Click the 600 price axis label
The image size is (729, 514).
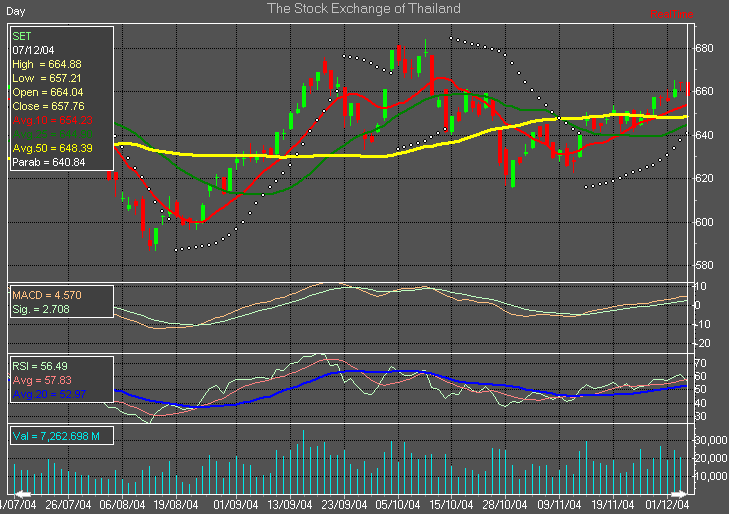click(704, 222)
